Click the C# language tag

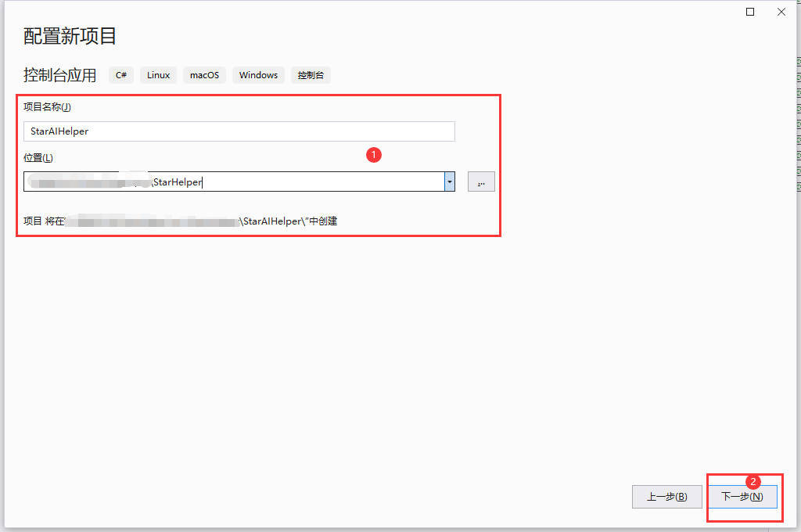[x=121, y=75]
